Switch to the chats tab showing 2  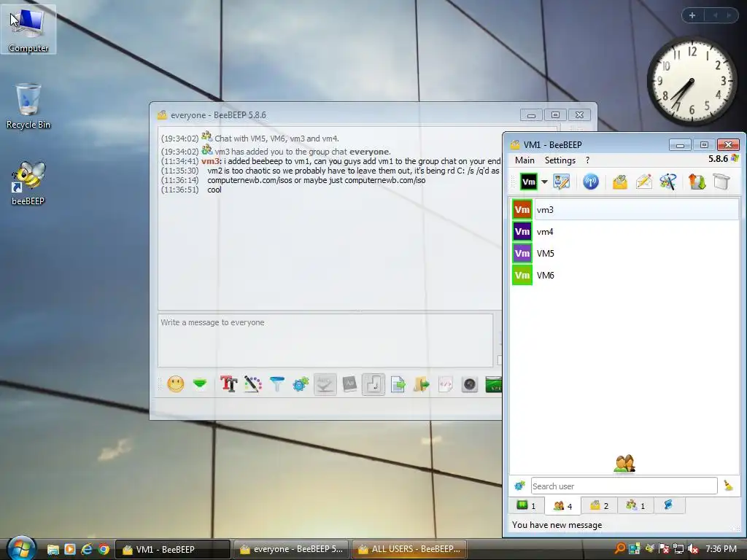tap(600, 506)
